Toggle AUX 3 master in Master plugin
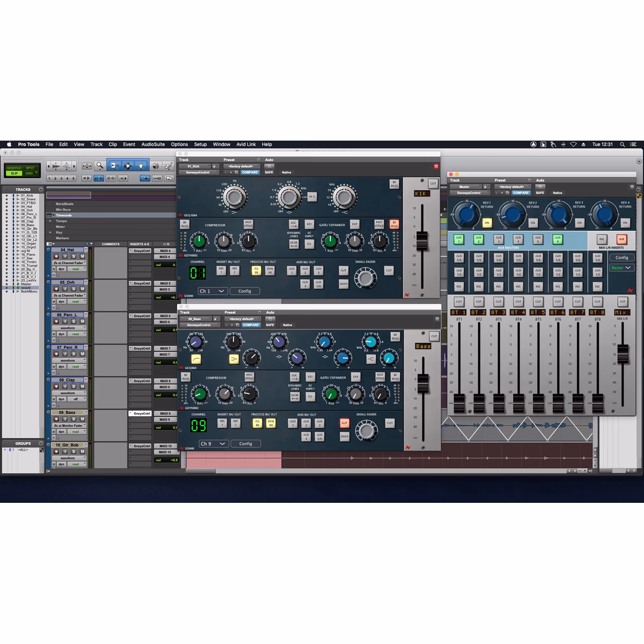Image resolution: width=644 pixels, height=644 pixels. click(x=499, y=239)
